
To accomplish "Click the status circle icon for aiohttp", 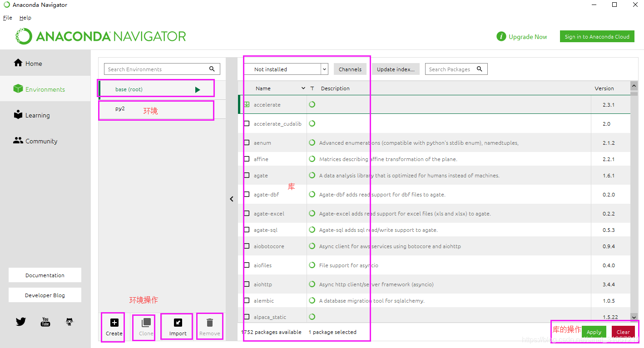I will (312, 284).
